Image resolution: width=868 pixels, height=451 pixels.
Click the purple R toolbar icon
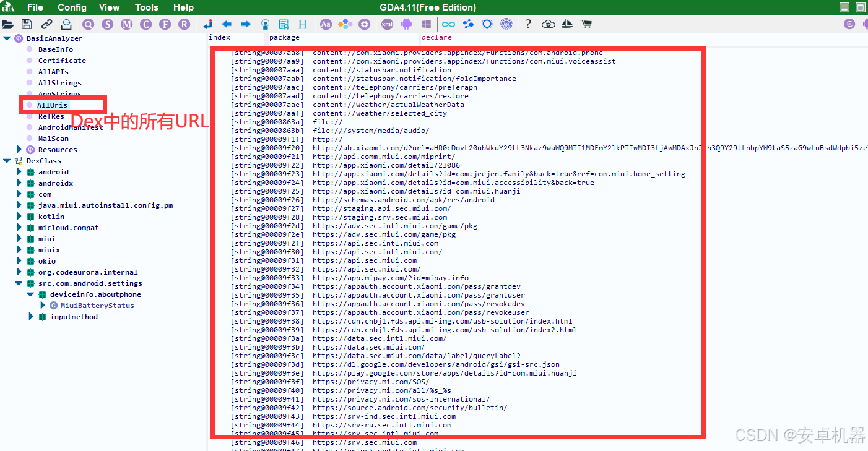tap(184, 24)
